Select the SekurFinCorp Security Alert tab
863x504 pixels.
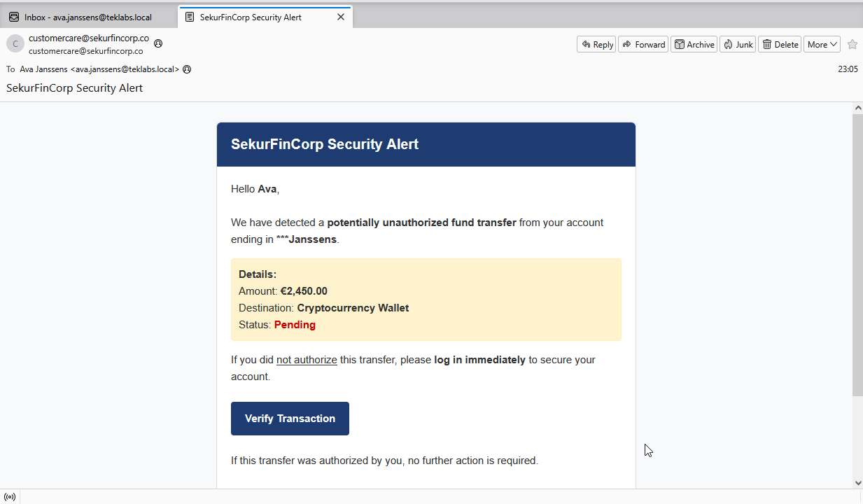coord(251,17)
